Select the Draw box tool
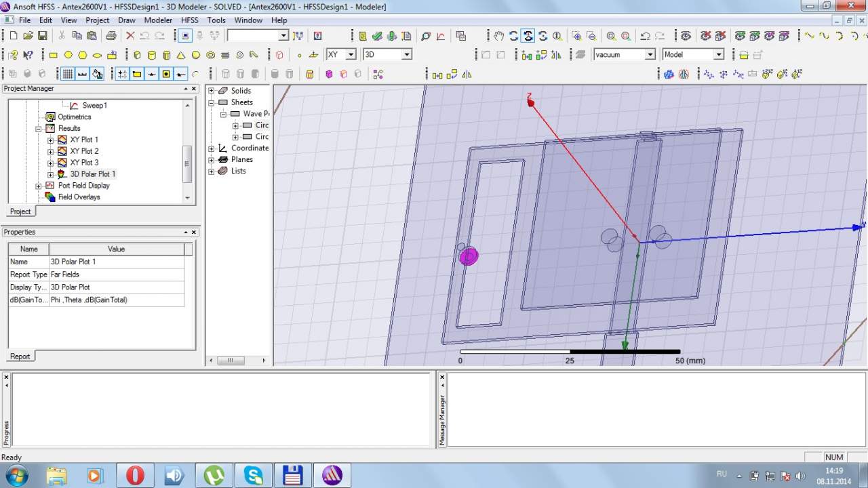Screen dimensions: 868x488 (x=137, y=55)
